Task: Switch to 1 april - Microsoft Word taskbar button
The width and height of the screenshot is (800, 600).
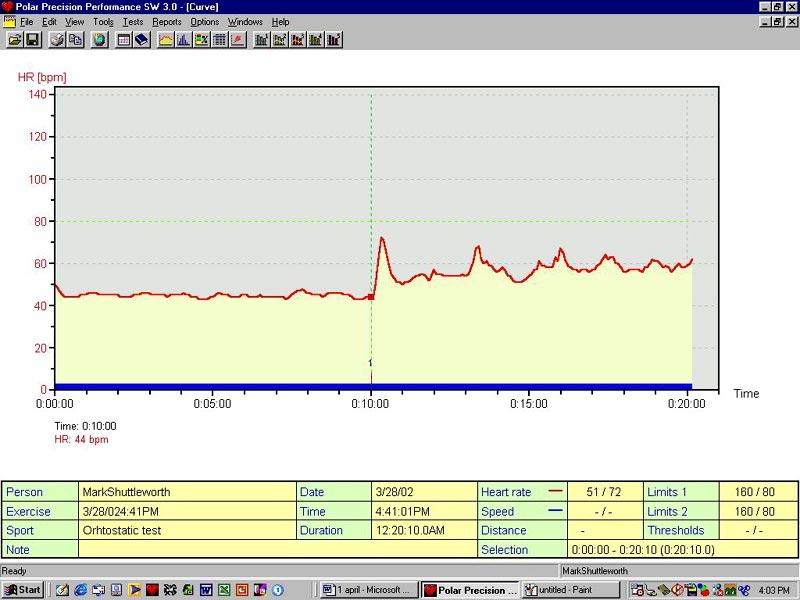Action: [369, 590]
